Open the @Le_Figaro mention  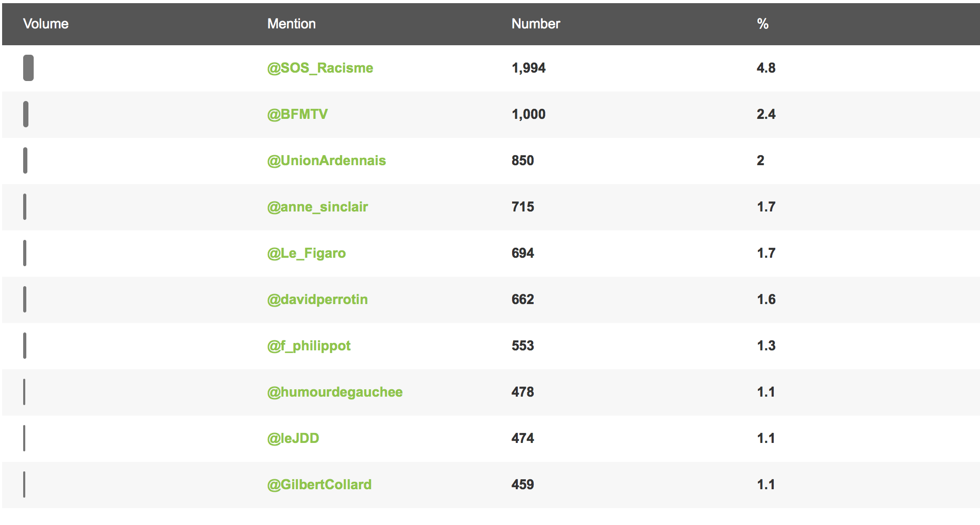point(306,254)
